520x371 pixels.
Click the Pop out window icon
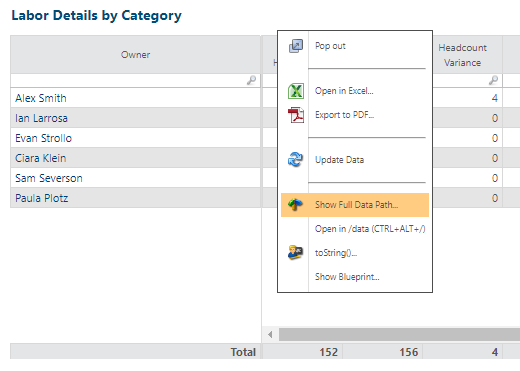coord(296,46)
